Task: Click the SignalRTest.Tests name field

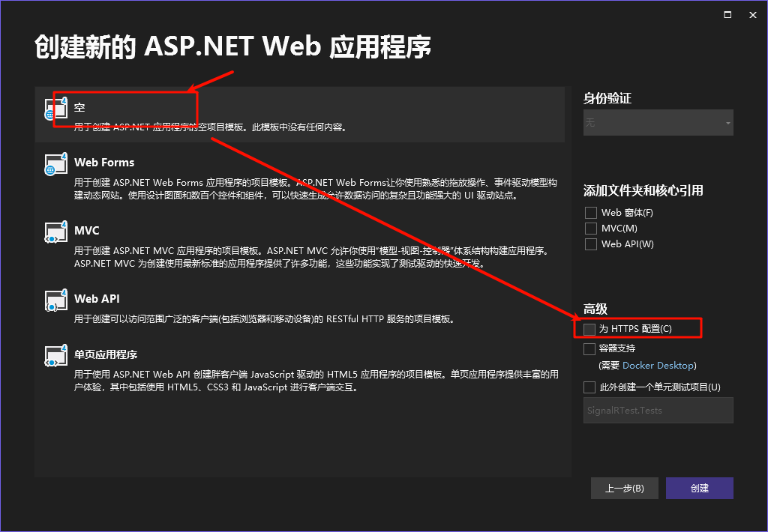Action: [x=658, y=410]
